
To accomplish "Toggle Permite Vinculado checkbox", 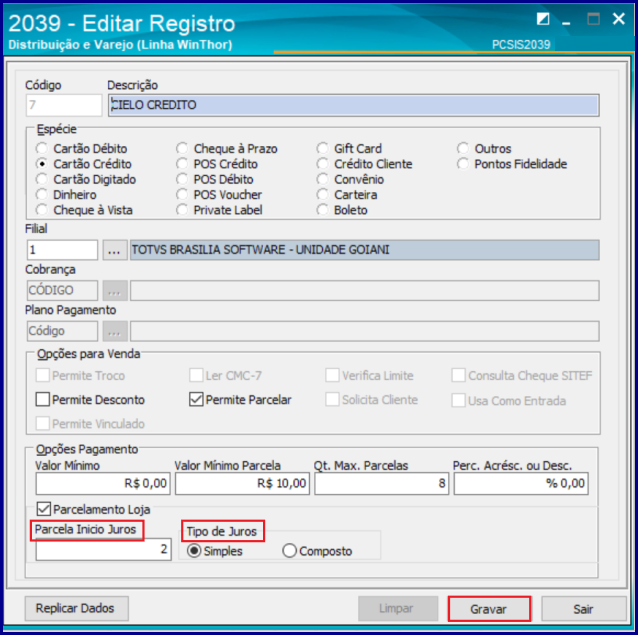I will tap(43, 423).
